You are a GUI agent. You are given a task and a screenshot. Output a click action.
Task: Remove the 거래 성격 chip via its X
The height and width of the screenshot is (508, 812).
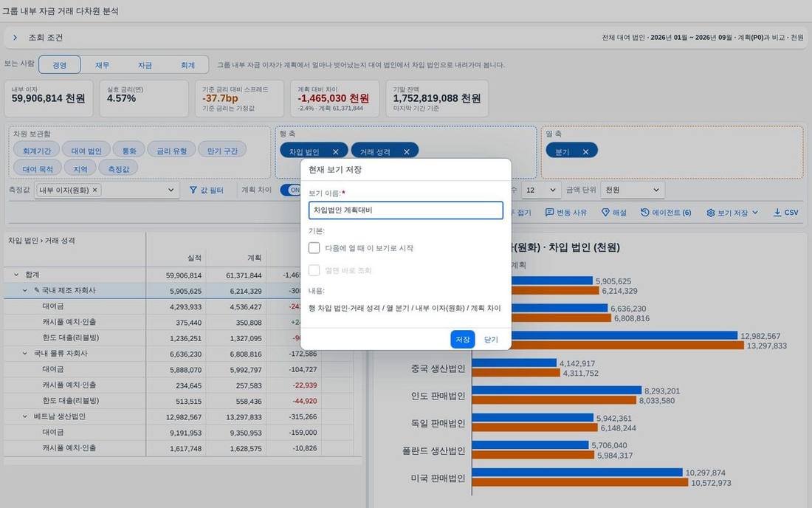(407, 151)
